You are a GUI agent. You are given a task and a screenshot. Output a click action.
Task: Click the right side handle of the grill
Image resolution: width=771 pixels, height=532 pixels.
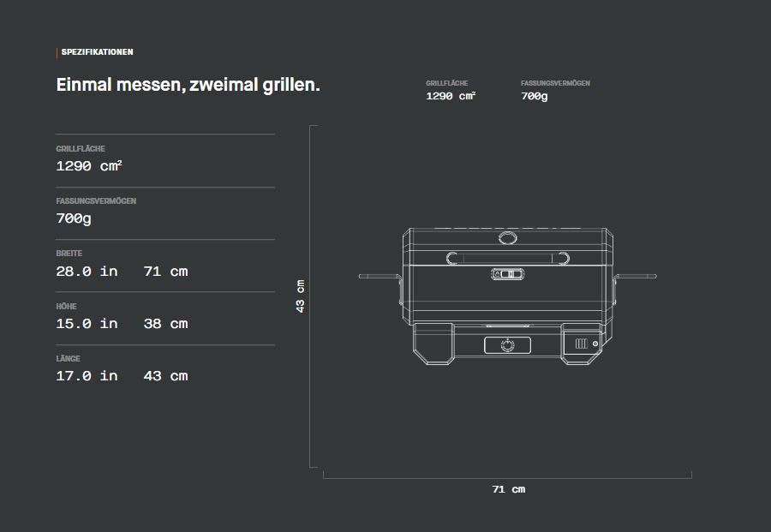point(635,277)
